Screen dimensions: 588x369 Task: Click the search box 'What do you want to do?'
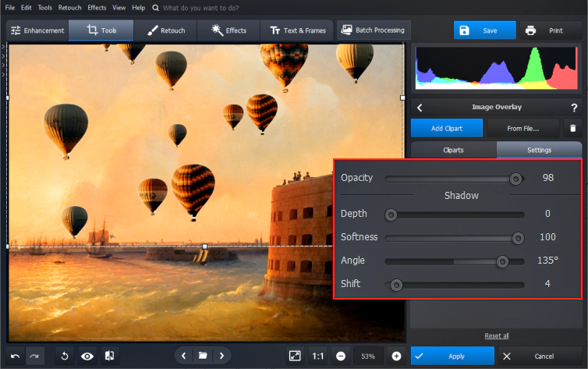coord(200,8)
